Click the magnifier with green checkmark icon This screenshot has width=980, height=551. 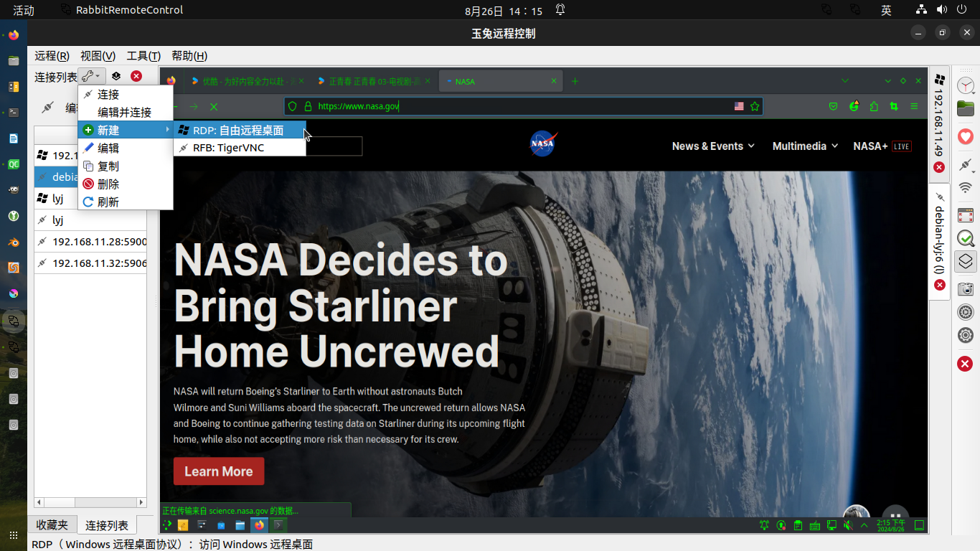pyautogui.click(x=966, y=238)
